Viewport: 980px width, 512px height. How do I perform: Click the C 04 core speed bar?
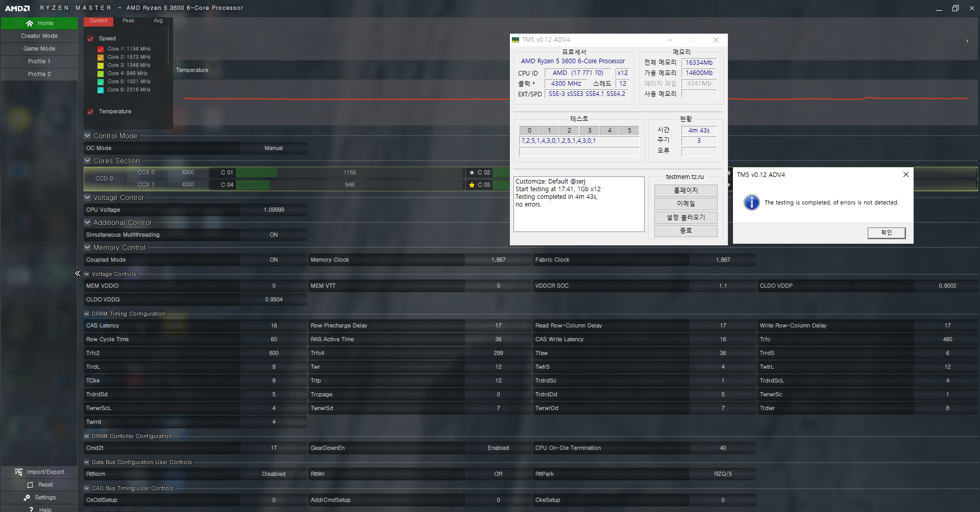point(350,185)
